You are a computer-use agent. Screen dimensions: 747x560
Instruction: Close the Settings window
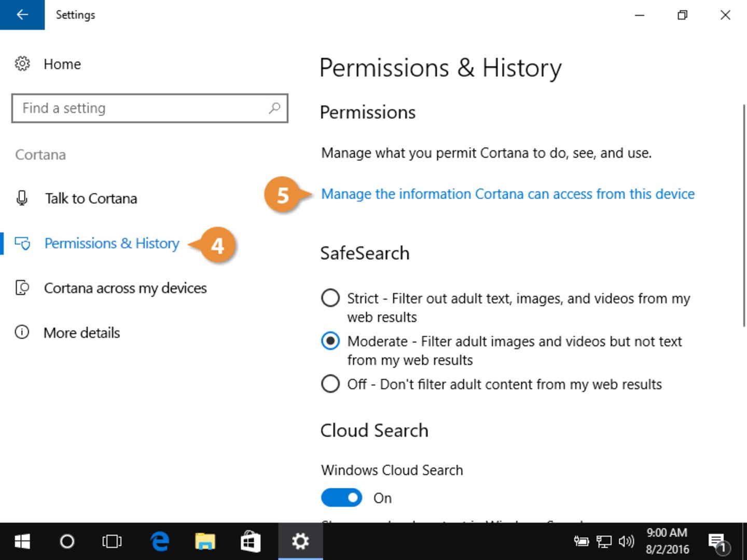click(726, 15)
